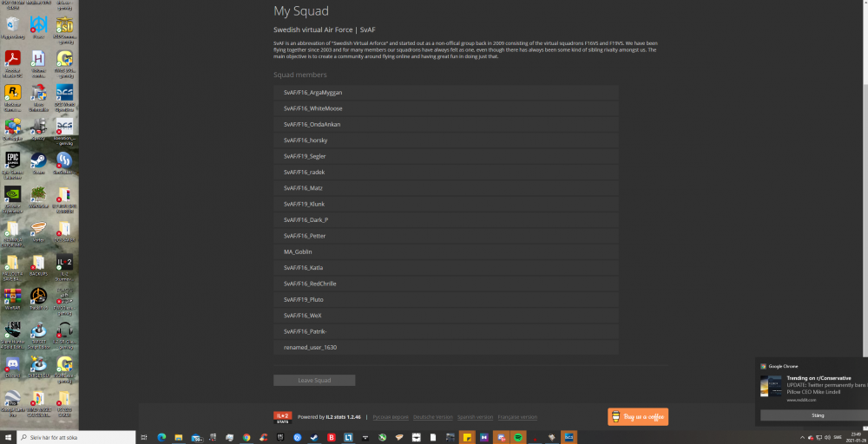Open the DCS icon in the taskbar
The width and height of the screenshot is (868, 444).
(x=569, y=437)
